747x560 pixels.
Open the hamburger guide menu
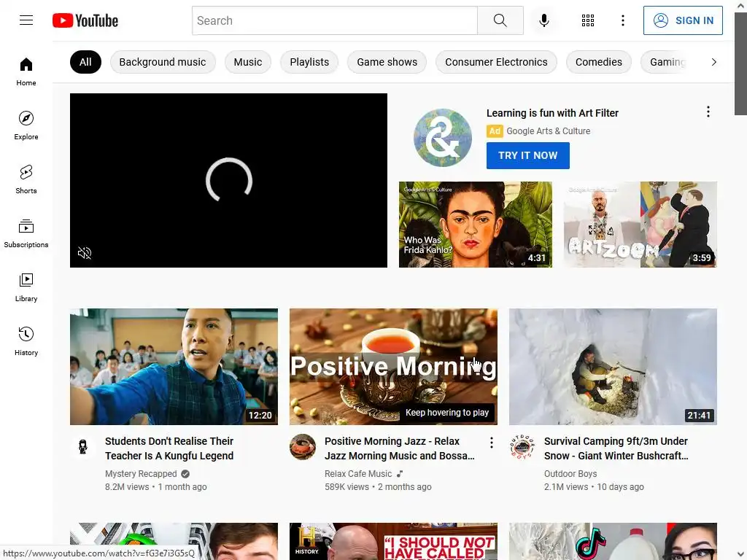[x=26, y=20]
